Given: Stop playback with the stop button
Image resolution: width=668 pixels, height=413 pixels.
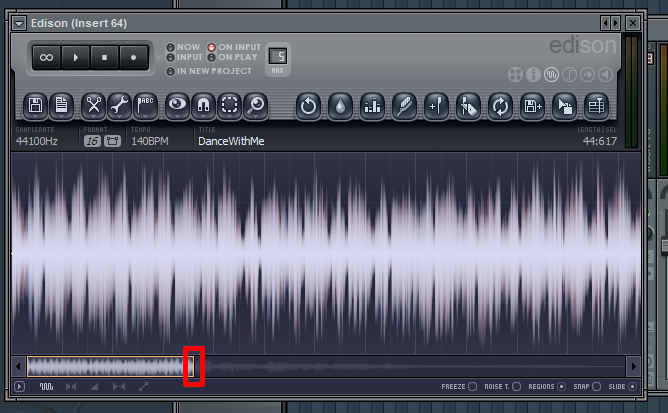Looking at the screenshot, I should click(x=104, y=57).
